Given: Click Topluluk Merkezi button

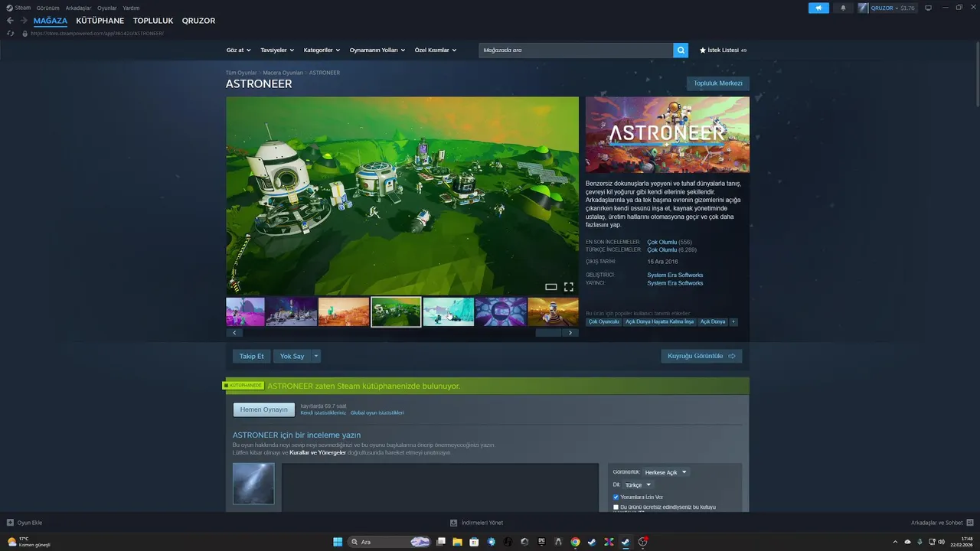Looking at the screenshot, I should click(x=718, y=83).
